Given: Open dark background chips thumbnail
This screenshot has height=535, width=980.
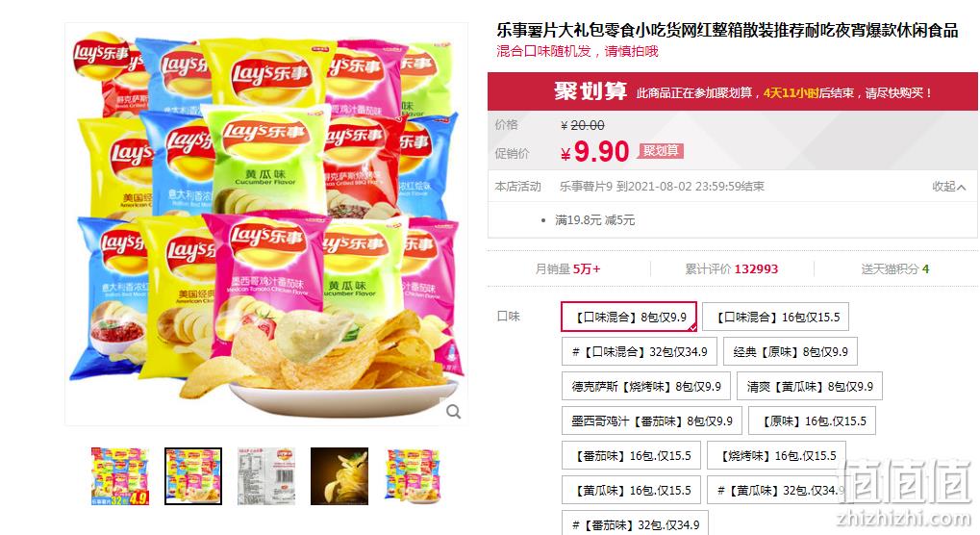Looking at the screenshot, I should 339,476.
